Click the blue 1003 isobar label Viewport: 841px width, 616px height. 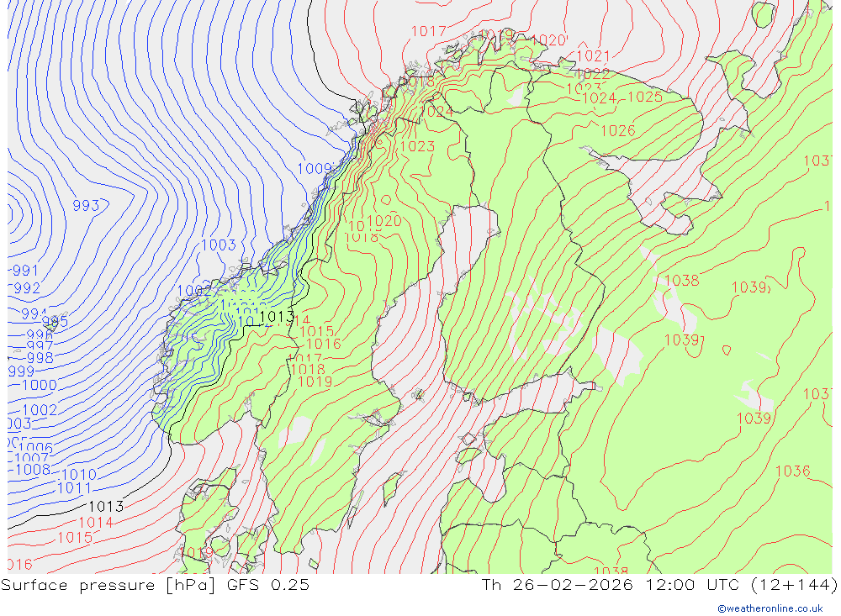click(219, 245)
